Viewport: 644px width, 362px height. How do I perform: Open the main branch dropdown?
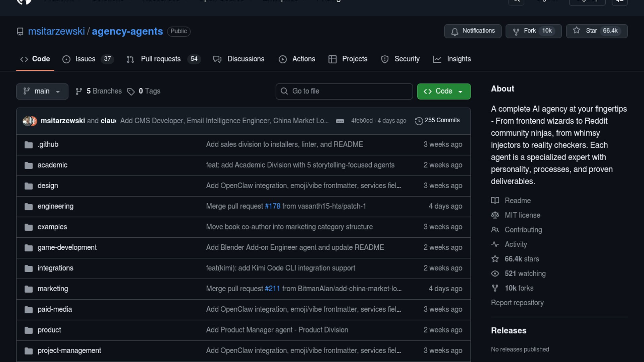pyautogui.click(x=42, y=91)
